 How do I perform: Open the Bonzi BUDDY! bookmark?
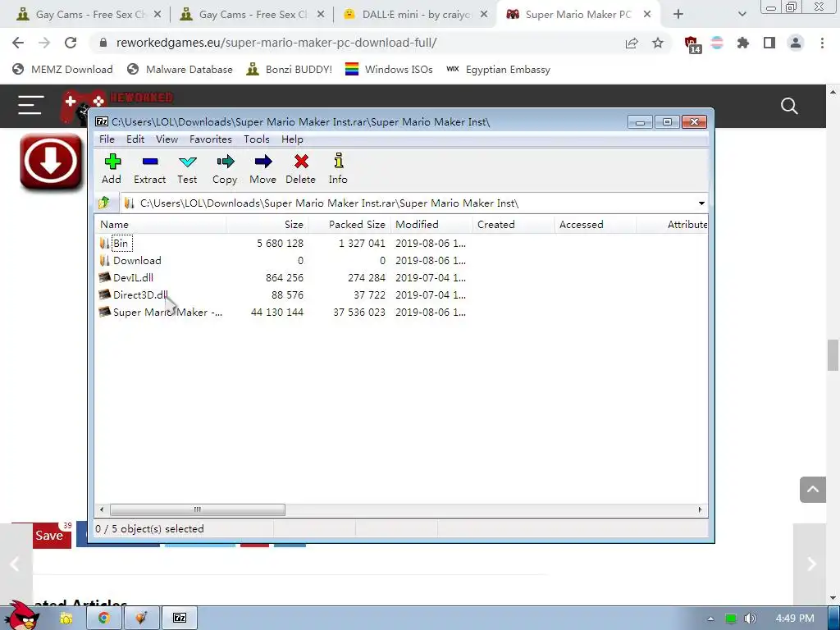(290, 69)
